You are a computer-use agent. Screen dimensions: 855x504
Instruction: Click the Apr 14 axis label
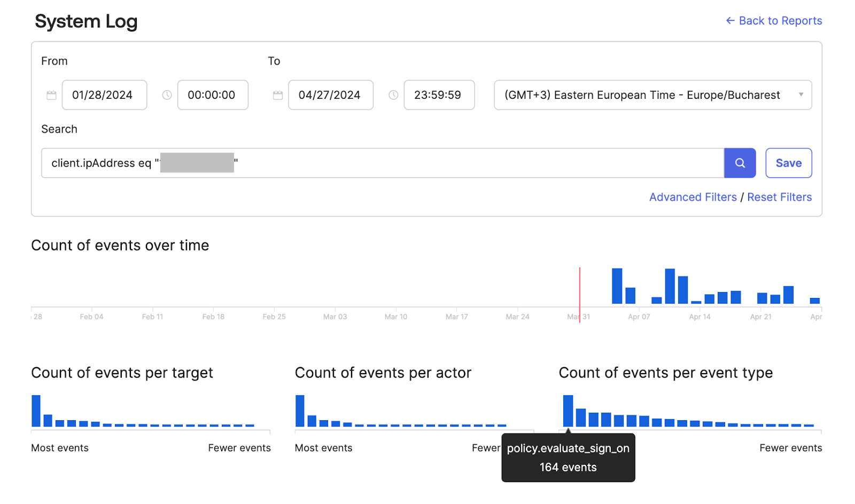click(x=699, y=317)
